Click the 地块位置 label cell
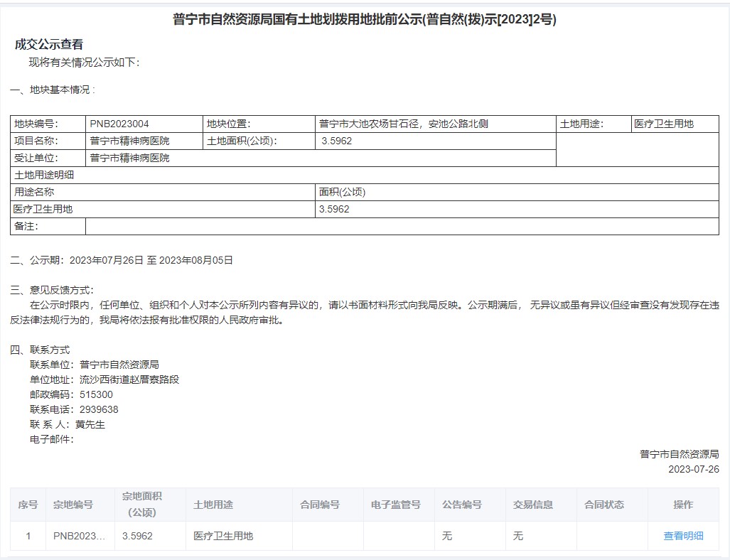The height and width of the screenshot is (560, 730). pos(259,124)
